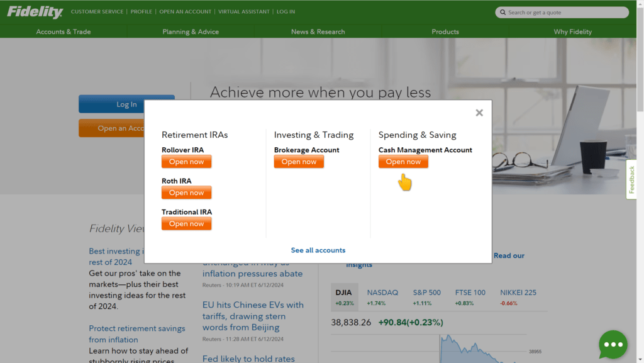Open now for Roth IRA
Image resolution: width=644 pixels, height=363 pixels.
click(x=186, y=193)
